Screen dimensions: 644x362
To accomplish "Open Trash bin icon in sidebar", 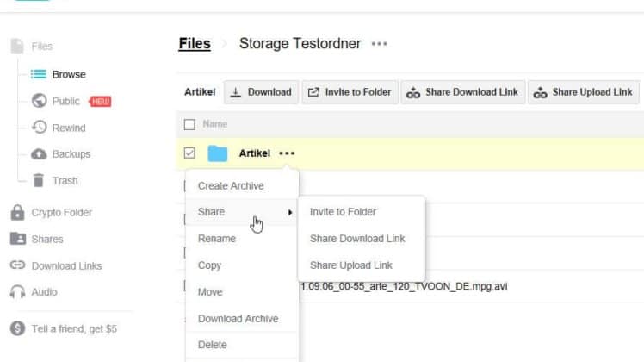I will click(x=39, y=180).
